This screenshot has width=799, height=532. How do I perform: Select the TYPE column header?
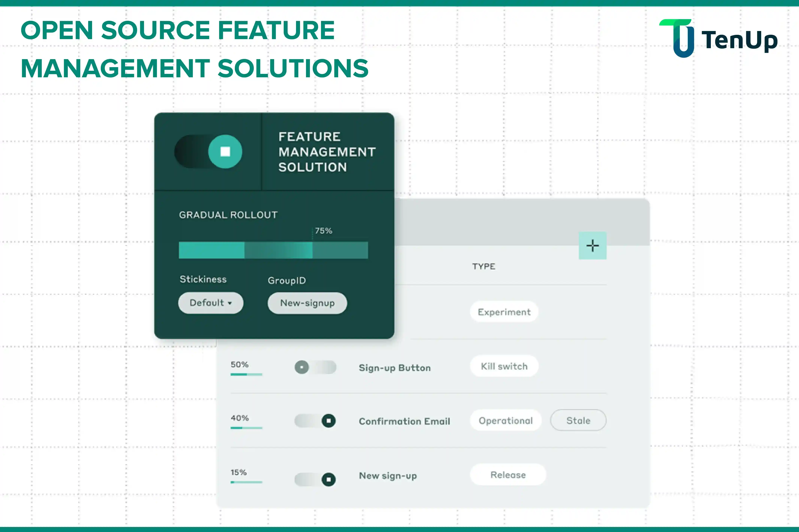pyautogui.click(x=483, y=266)
